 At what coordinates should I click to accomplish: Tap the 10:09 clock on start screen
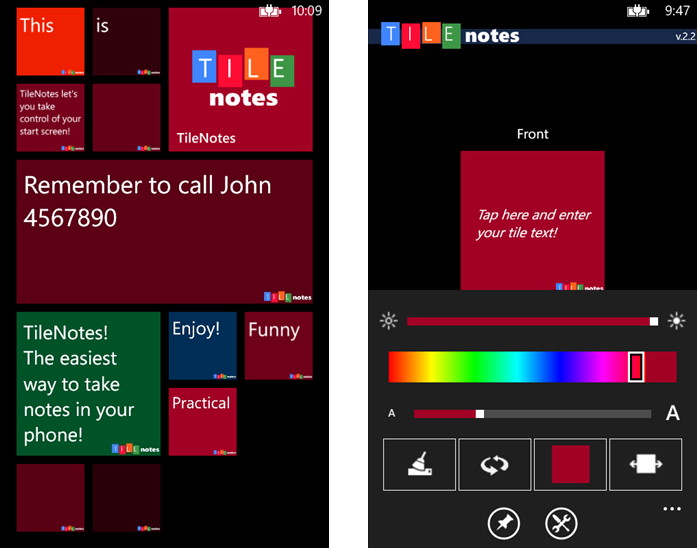[307, 11]
